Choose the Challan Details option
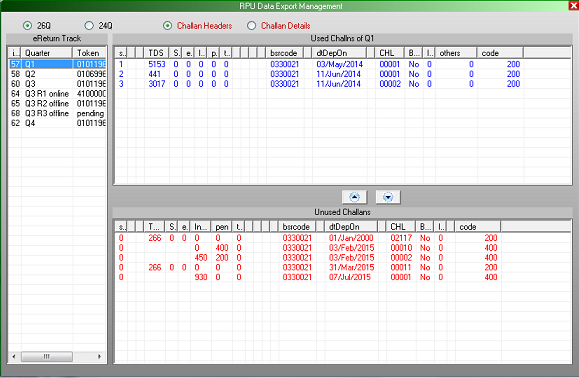This screenshot has height=378, width=579. 251,25
